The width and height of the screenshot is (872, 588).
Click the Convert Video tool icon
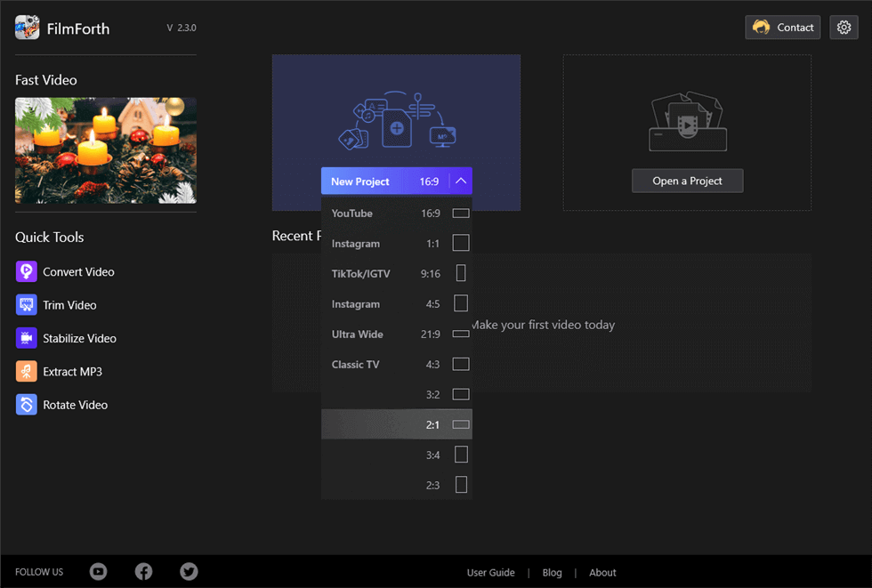click(26, 272)
